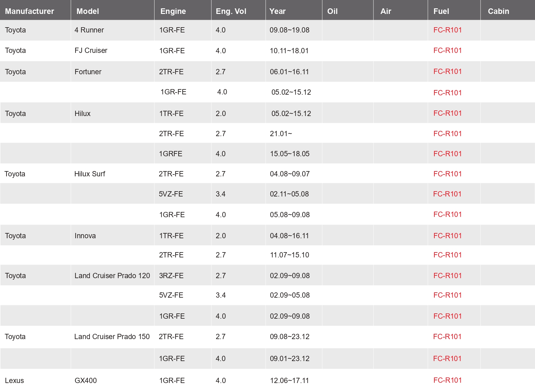
Task: Click the 1GRFE engine cell
Action: (x=171, y=154)
